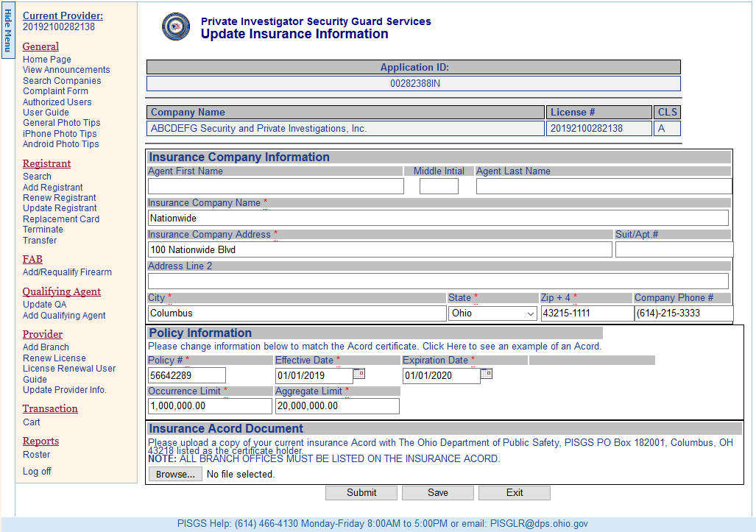
Task: Browse for an insurance Acord file
Action: pos(175,475)
